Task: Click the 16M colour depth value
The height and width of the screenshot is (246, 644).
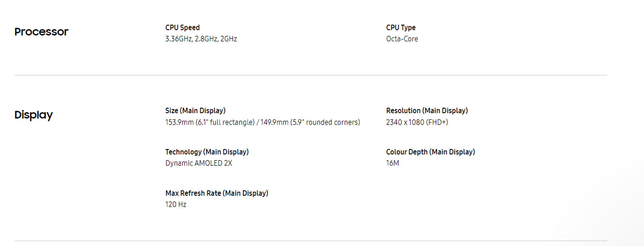Action: click(392, 163)
